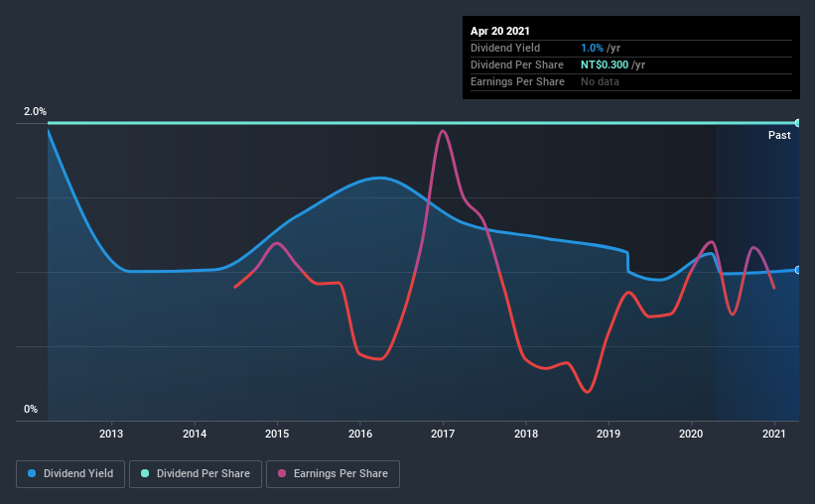Click the 2014 x-axis label

[x=195, y=434]
